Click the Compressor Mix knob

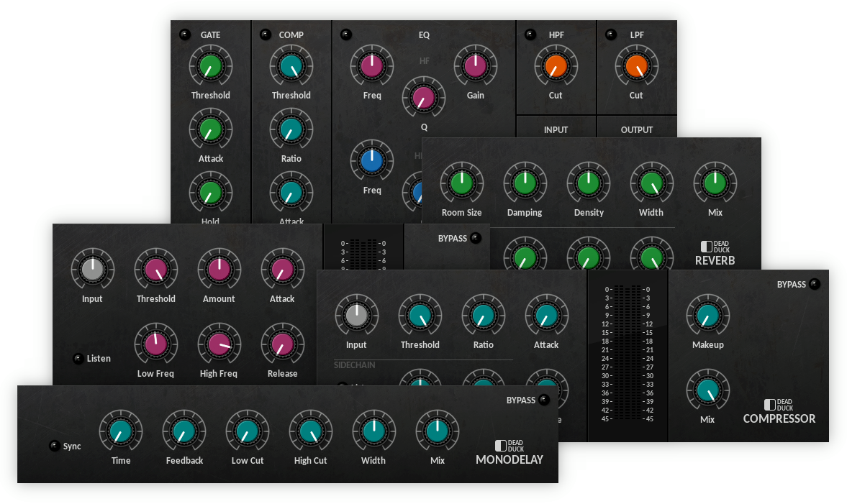point(707,390)
